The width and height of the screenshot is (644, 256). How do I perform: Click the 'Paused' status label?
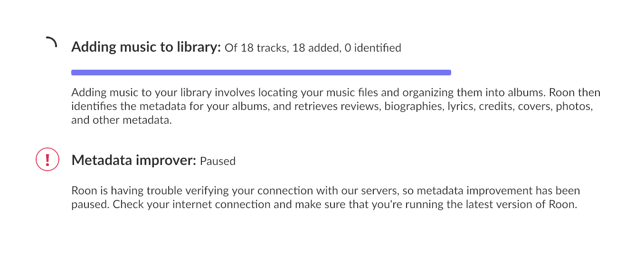(x=218, y=161)
